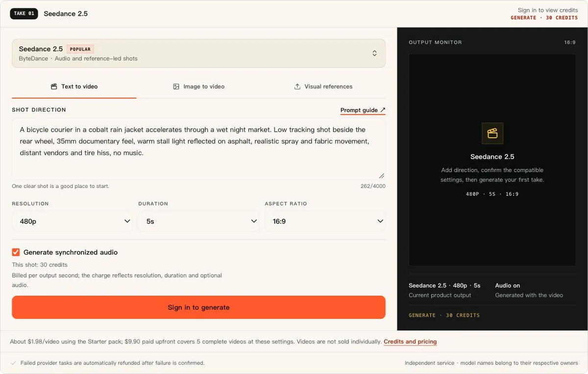Viewport: 588px width, 374px height.
Task: Click 'GENERATE · 30 CREDITS' in header
Action: coord(544,18)
